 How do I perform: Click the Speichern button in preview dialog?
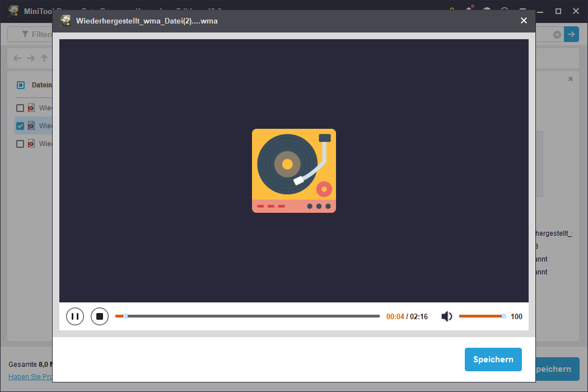click(493, 360)
